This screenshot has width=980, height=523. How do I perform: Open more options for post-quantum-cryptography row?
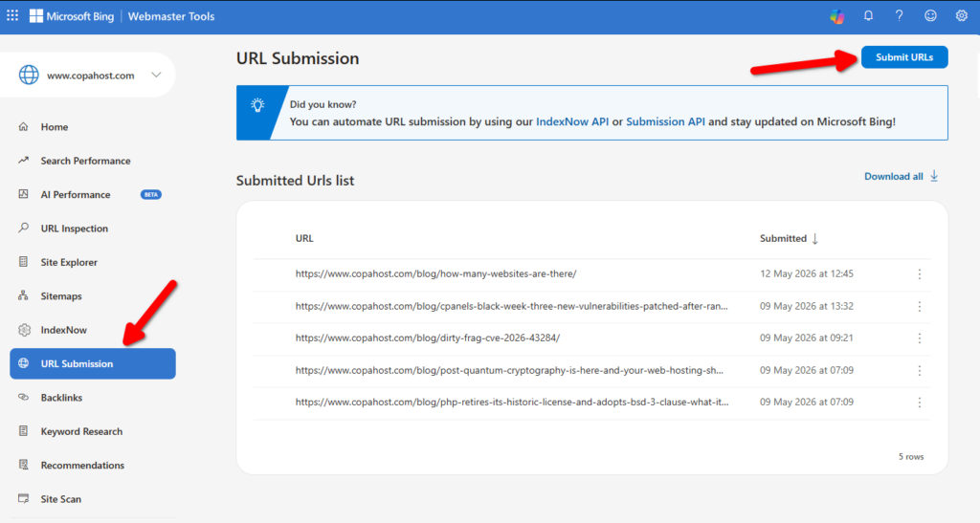[x=920, y=371]
